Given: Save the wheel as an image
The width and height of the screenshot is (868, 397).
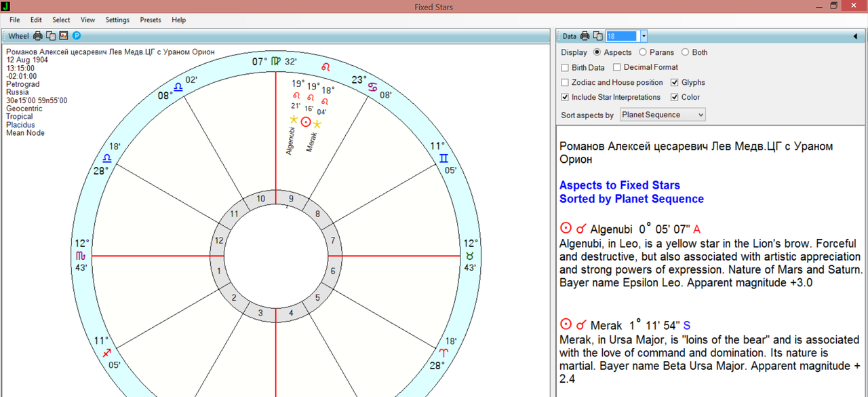Looking at the screenshot, I should point(64,36).
